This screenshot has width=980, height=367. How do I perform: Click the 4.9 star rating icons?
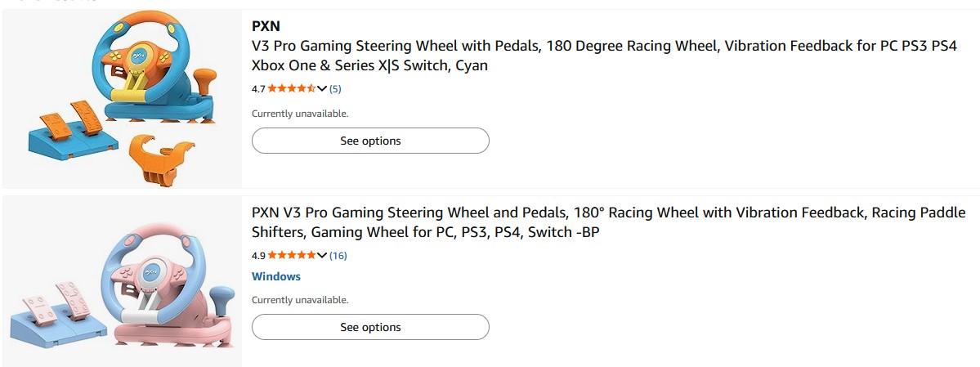(x=291, y=255)
